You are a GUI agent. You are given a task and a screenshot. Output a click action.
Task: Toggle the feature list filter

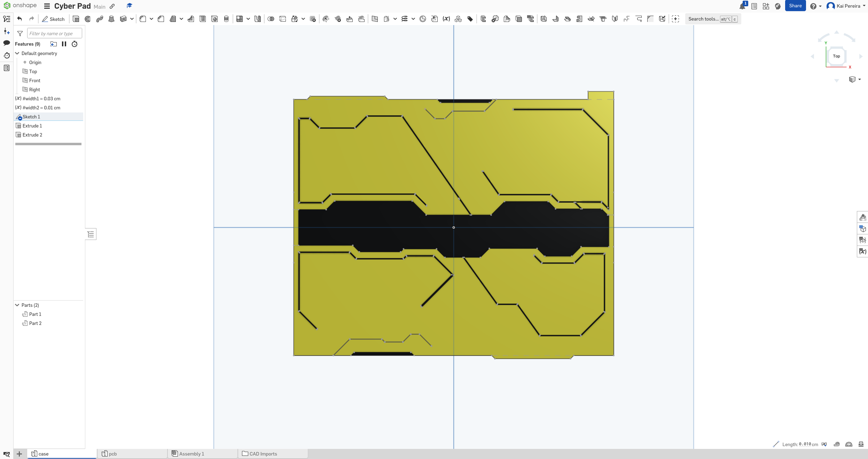[x=20, y=33]
